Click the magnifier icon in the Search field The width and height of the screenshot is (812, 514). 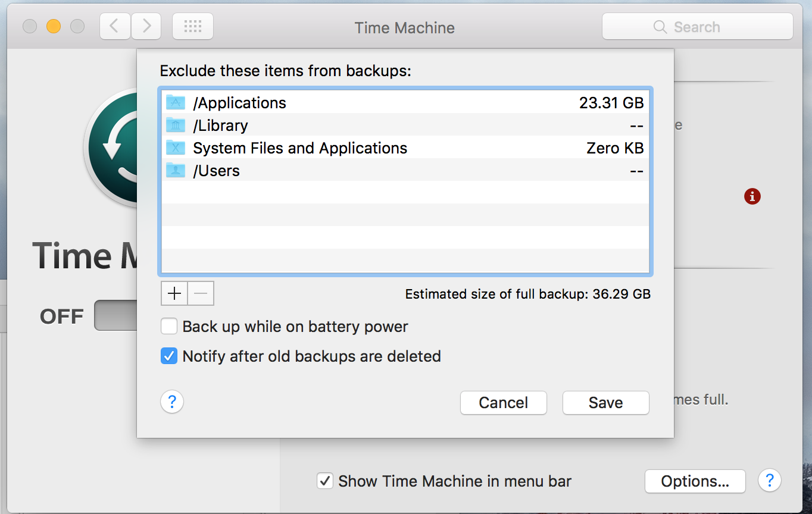[x=660, y=27]
